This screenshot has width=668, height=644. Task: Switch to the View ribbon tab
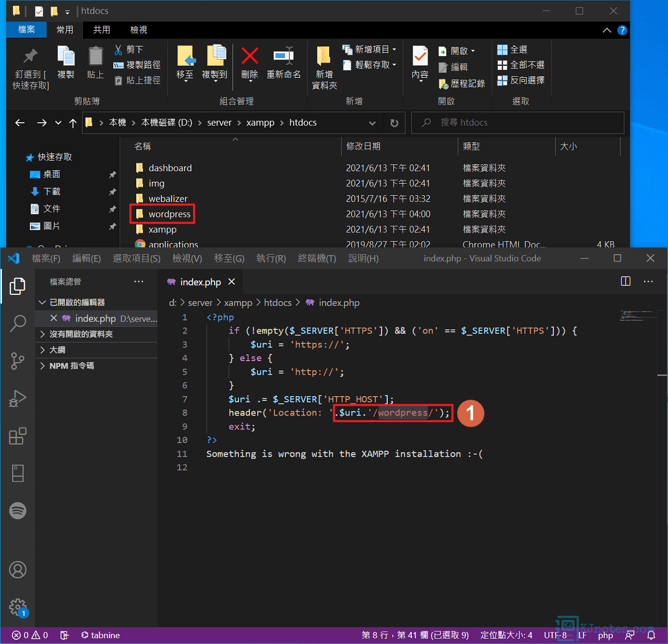[139, 30]
